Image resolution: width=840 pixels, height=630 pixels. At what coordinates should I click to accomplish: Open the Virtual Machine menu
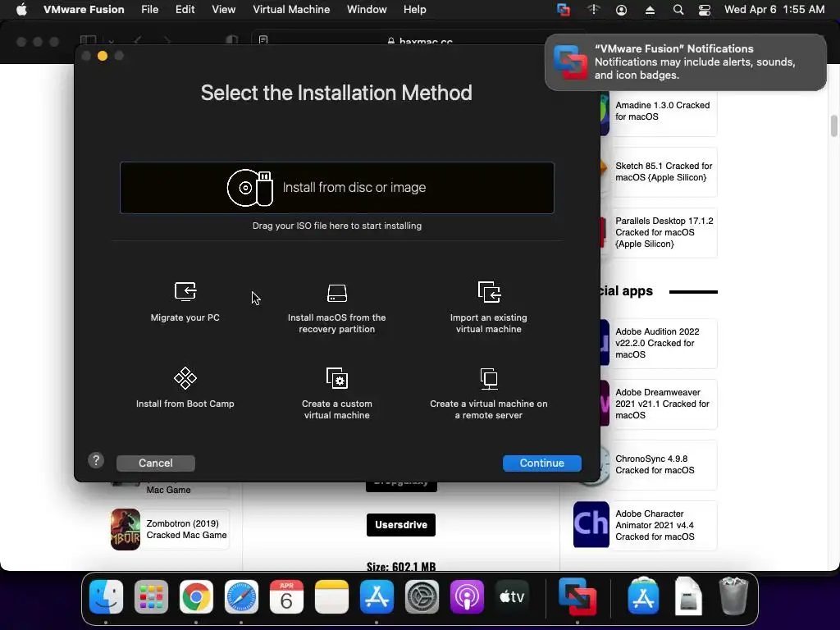tap(291, 10)
